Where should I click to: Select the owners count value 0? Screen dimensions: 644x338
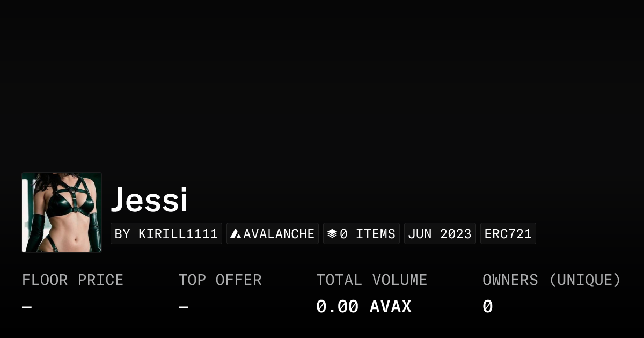tap(487, 307)
